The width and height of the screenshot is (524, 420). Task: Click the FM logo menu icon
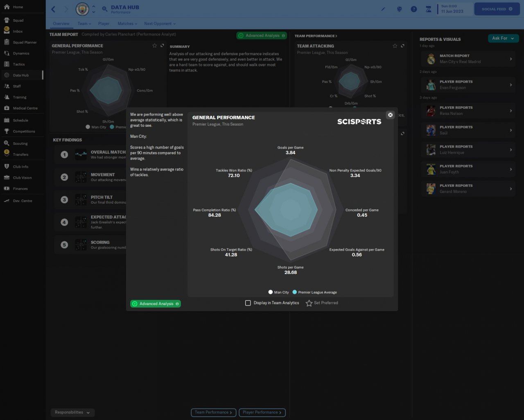point(428,9)
